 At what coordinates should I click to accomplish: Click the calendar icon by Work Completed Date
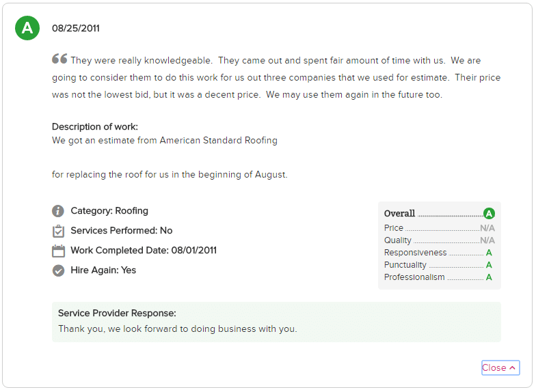[58, 251]
